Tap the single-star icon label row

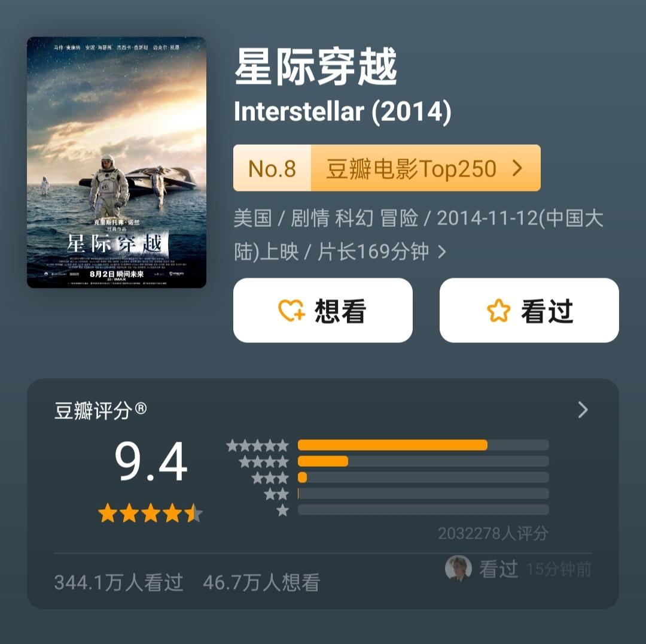pyautogui.click(x=282, y=511)
